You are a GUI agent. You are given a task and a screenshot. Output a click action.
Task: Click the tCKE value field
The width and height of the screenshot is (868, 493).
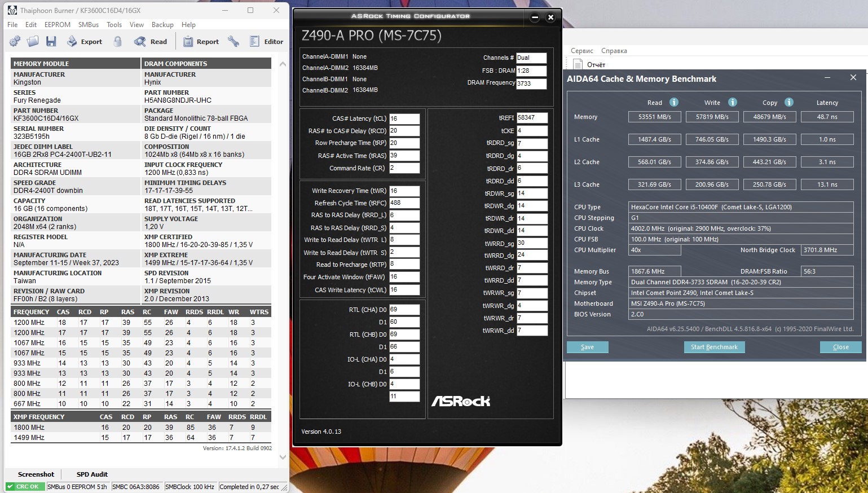(x=532, y=131)
